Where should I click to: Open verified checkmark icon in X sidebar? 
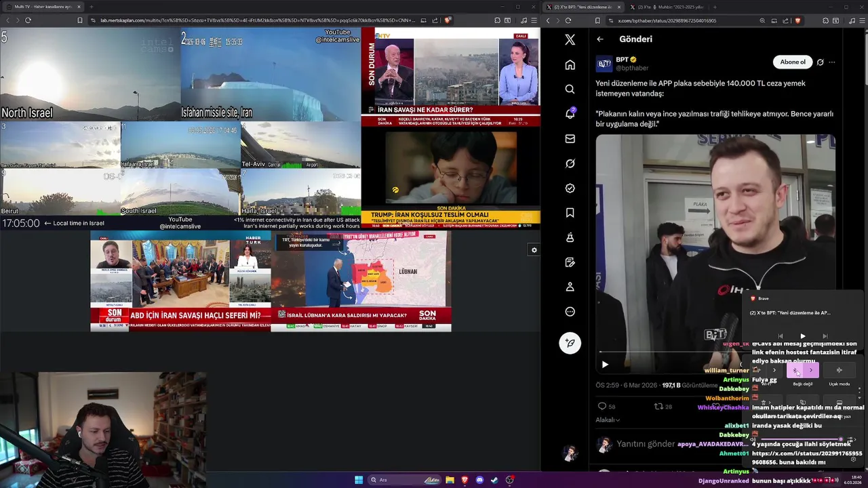tap(570, 188)
